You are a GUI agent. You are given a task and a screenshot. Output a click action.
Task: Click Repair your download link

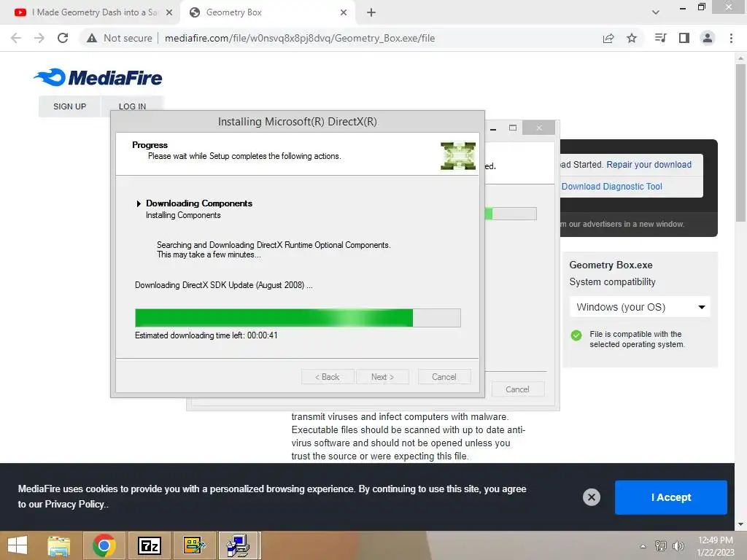(649, 164)
